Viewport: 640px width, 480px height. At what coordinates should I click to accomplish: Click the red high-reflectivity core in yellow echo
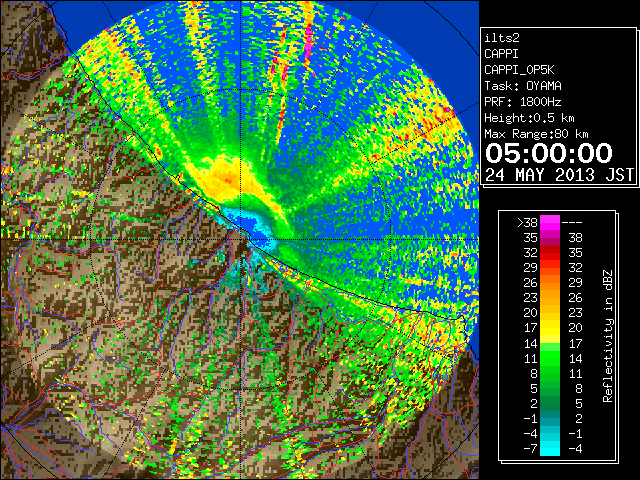[227, 180]
